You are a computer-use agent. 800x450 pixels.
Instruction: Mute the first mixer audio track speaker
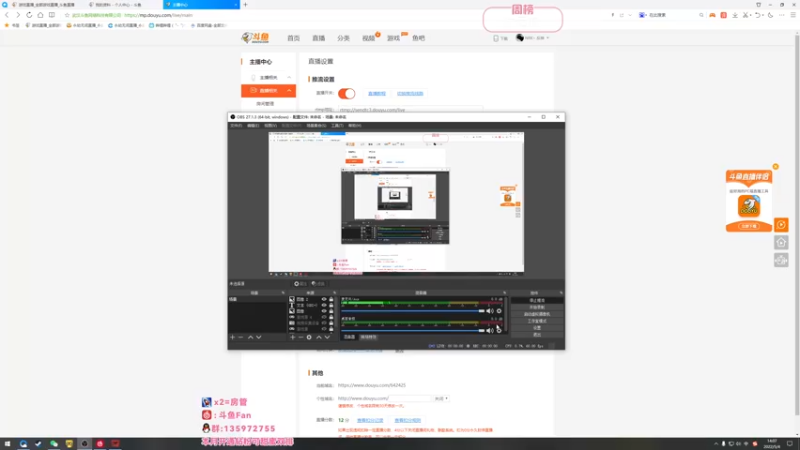[x=490, y=311]
